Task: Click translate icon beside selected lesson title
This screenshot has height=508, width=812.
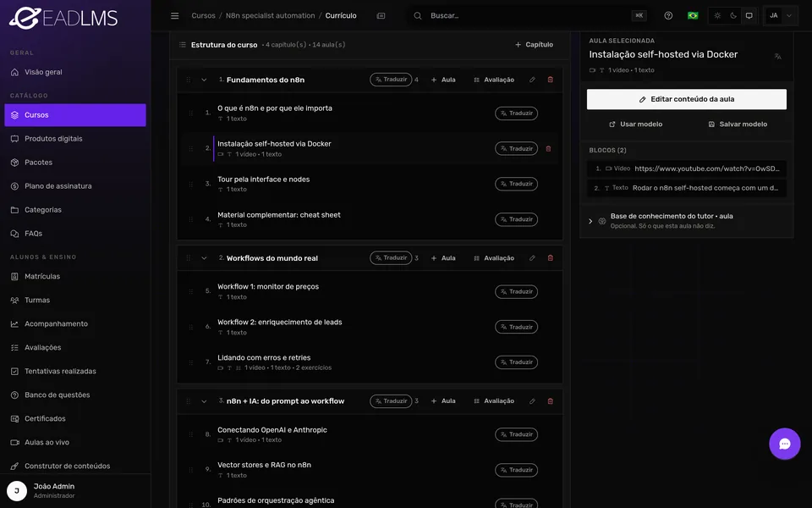Action: tap(777, 57)
